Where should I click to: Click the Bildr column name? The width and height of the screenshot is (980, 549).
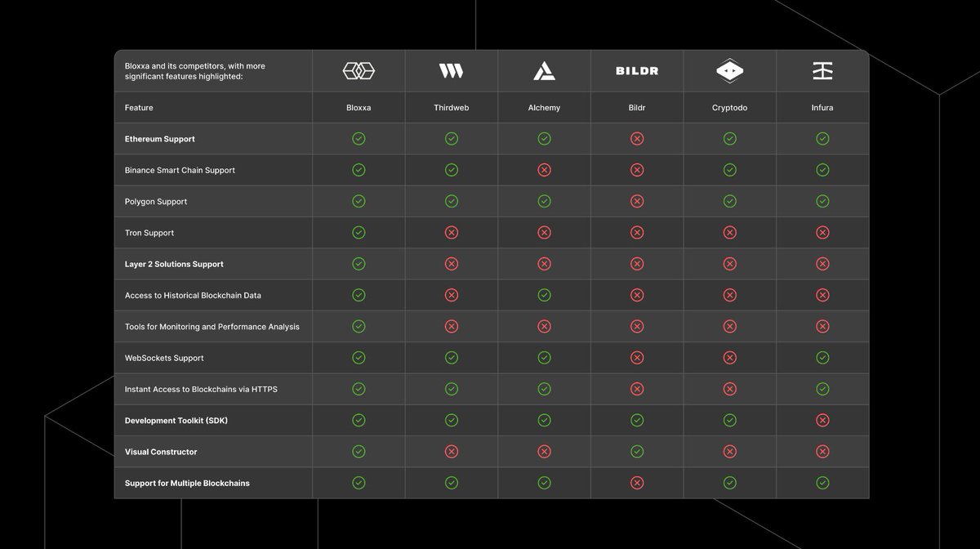[x=637, y=108]
